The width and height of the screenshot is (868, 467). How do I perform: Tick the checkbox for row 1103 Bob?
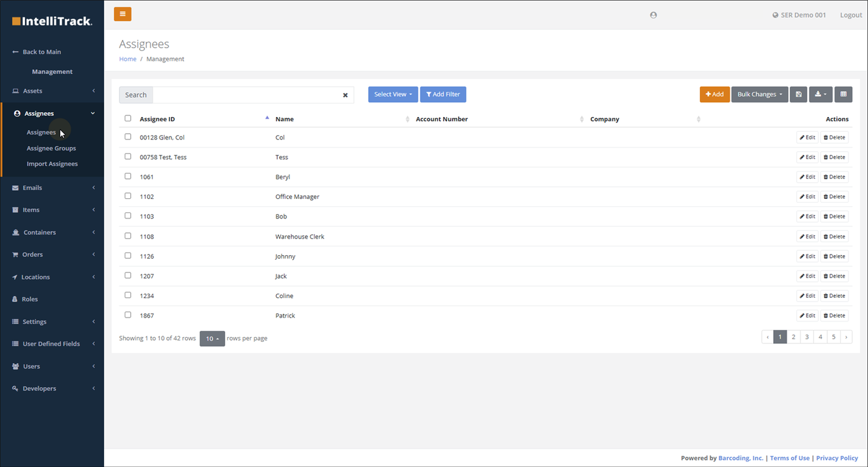tap(128, 216)
